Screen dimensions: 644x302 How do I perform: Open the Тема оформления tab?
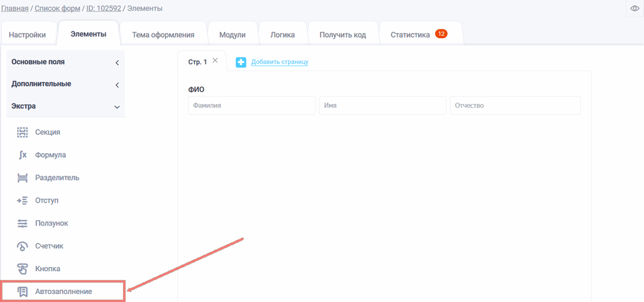pos(163,35)
